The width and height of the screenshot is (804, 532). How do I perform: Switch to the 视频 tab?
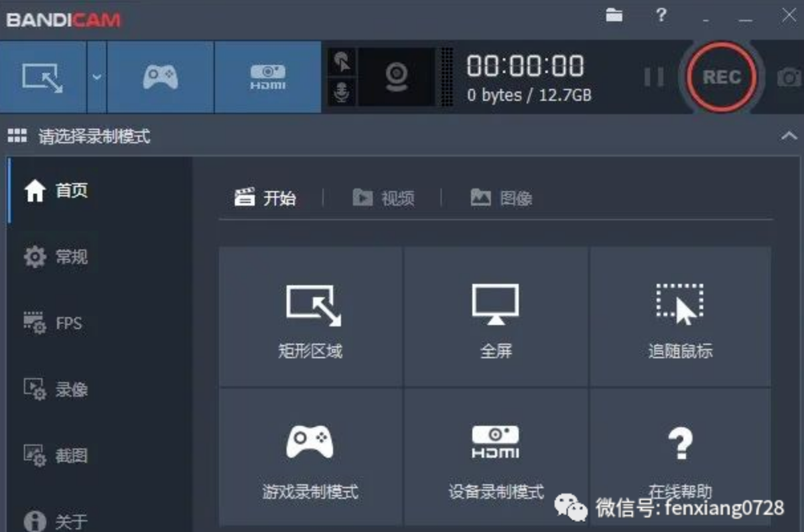(x=384, y=198)
